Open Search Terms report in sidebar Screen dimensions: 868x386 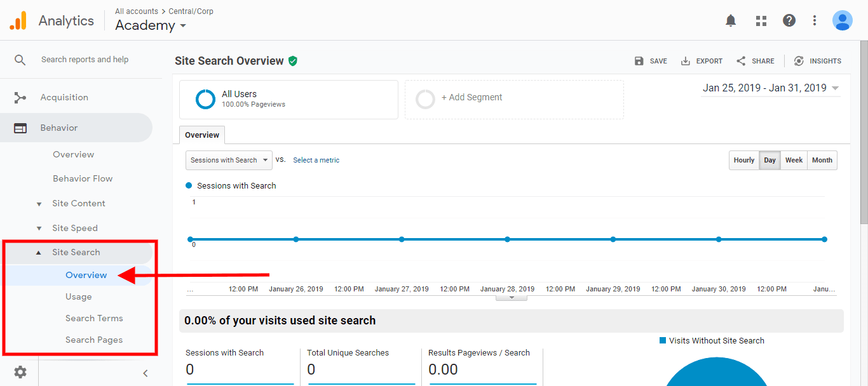click(94, 319)
